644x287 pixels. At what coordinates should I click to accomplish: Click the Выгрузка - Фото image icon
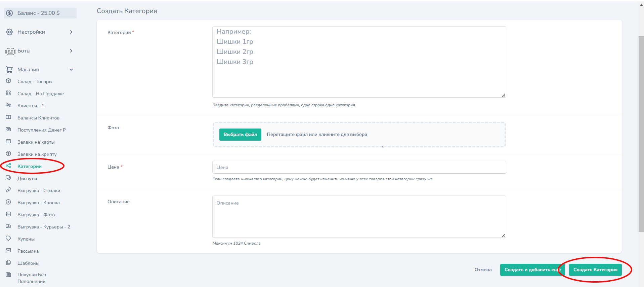pyautogui.click(x=8, y=214)
